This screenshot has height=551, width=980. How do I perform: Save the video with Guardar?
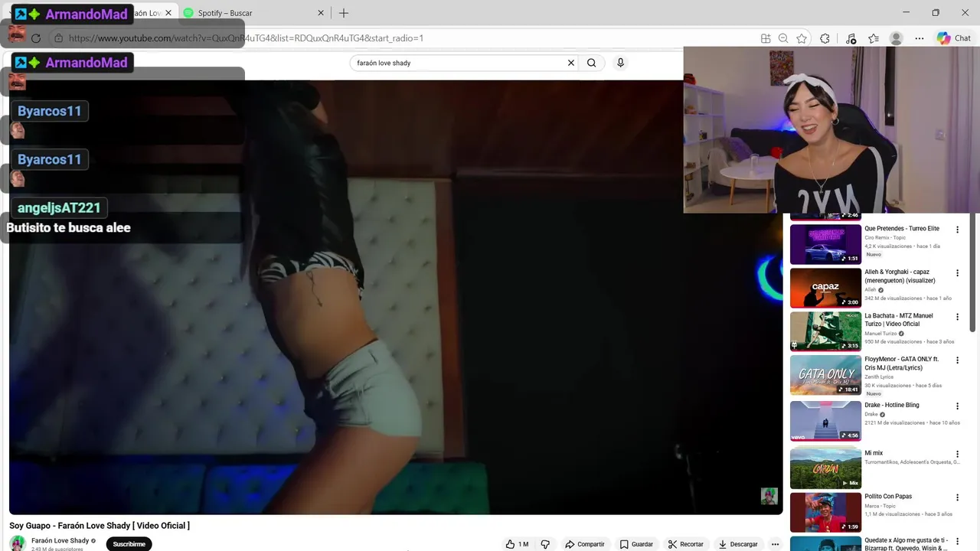pos(636,544)
